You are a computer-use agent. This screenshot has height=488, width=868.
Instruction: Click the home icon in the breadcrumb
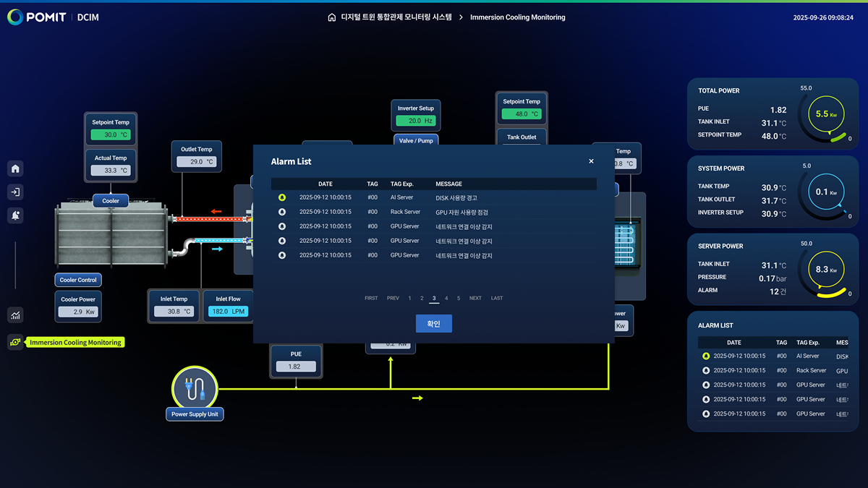[331, 17]
